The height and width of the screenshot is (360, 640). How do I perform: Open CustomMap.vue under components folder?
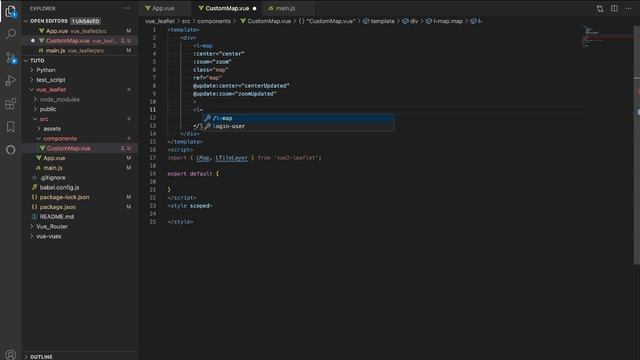80,149
